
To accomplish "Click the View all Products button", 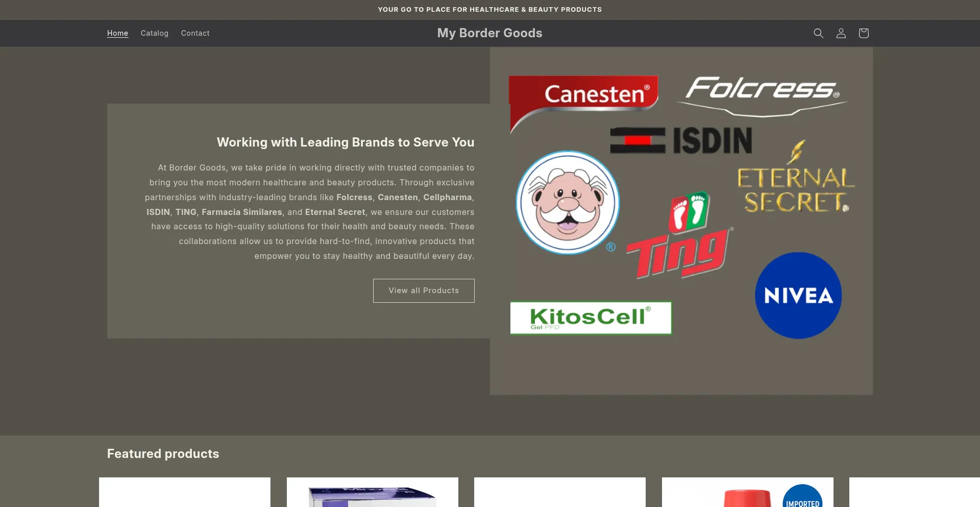I will [424, 291].
